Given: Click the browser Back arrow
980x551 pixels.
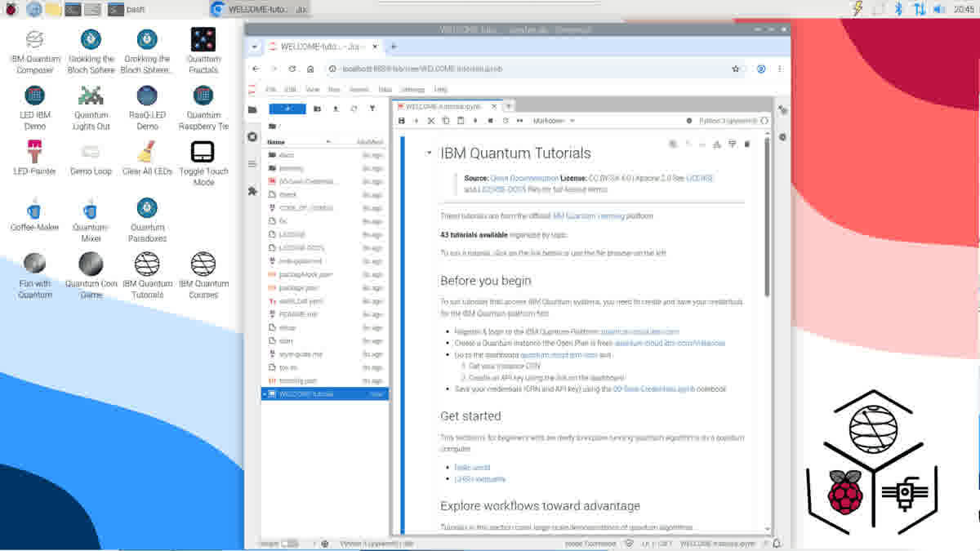Looking at the screenshot, I should click(256, 69).
